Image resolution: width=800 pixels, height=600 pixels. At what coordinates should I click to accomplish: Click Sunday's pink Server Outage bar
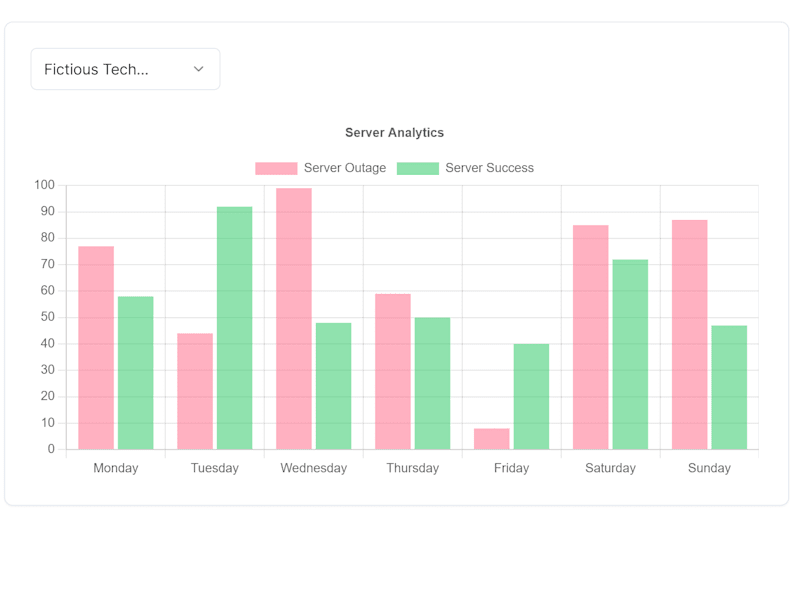tap(690, 335)
